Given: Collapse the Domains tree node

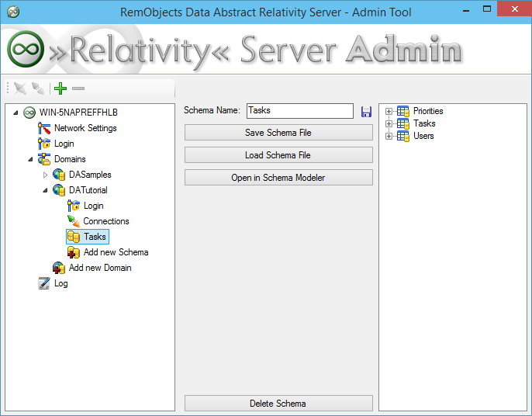Looking at the screenshot, I should coord(30,159).
